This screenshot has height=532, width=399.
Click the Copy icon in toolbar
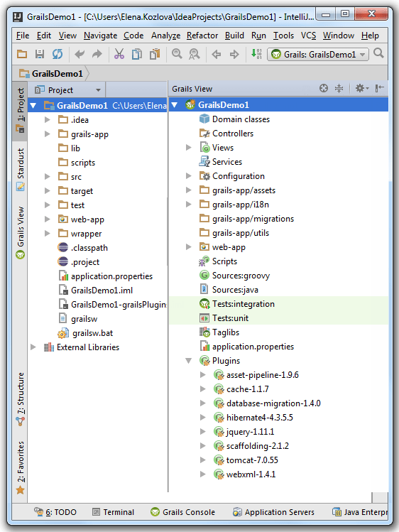(137, 54)
